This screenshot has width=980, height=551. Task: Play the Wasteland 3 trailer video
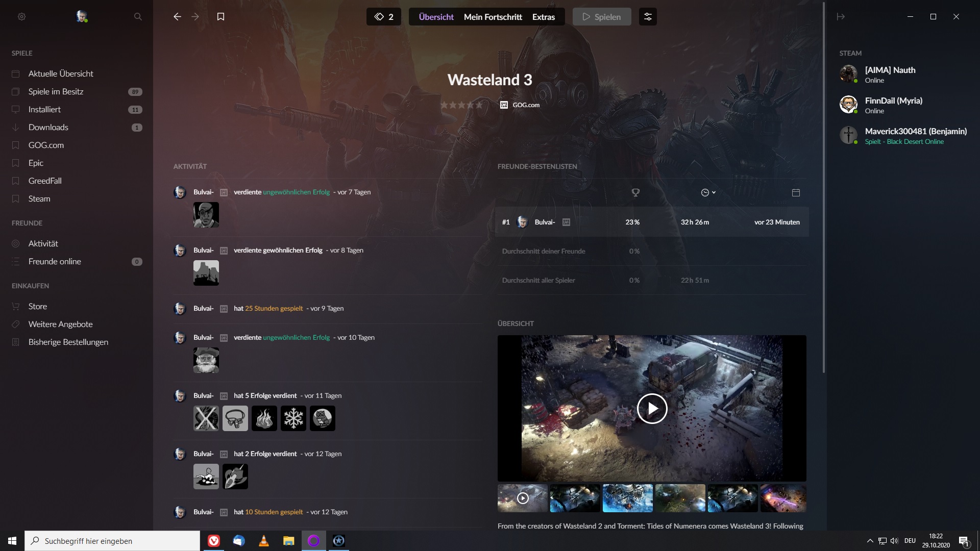click(652, 409)
